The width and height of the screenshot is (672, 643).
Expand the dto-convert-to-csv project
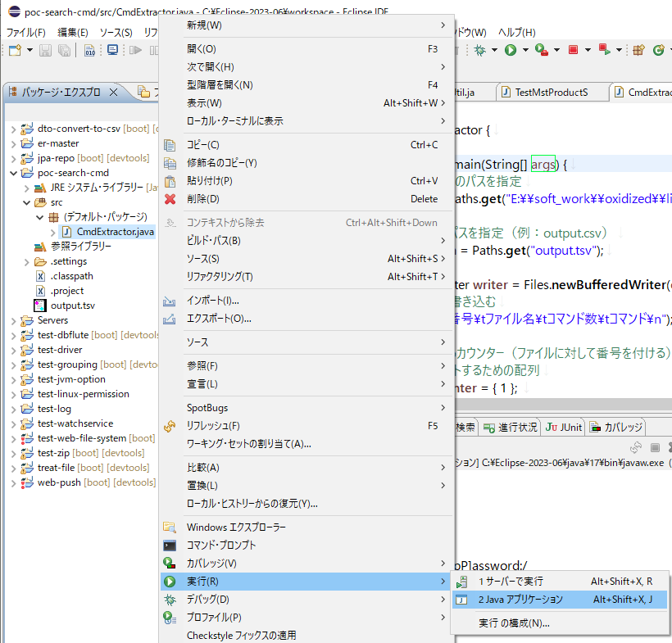(x=13, y=129)
